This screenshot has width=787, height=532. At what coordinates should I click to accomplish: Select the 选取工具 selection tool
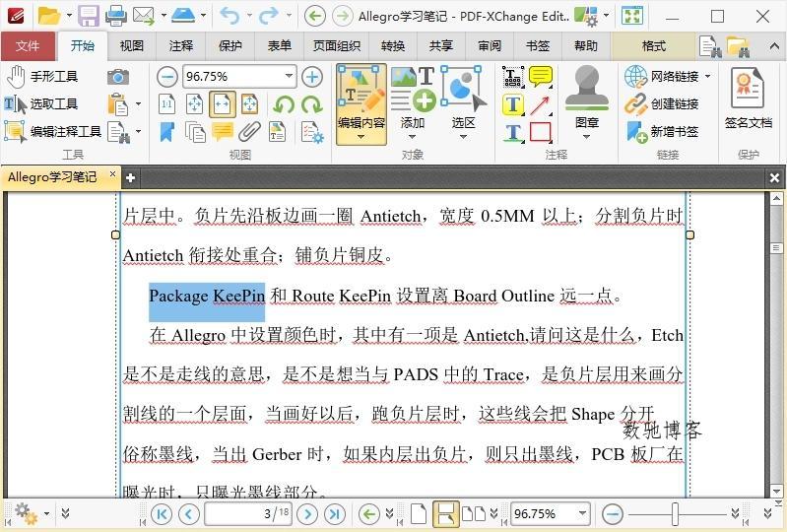point(41,103)
